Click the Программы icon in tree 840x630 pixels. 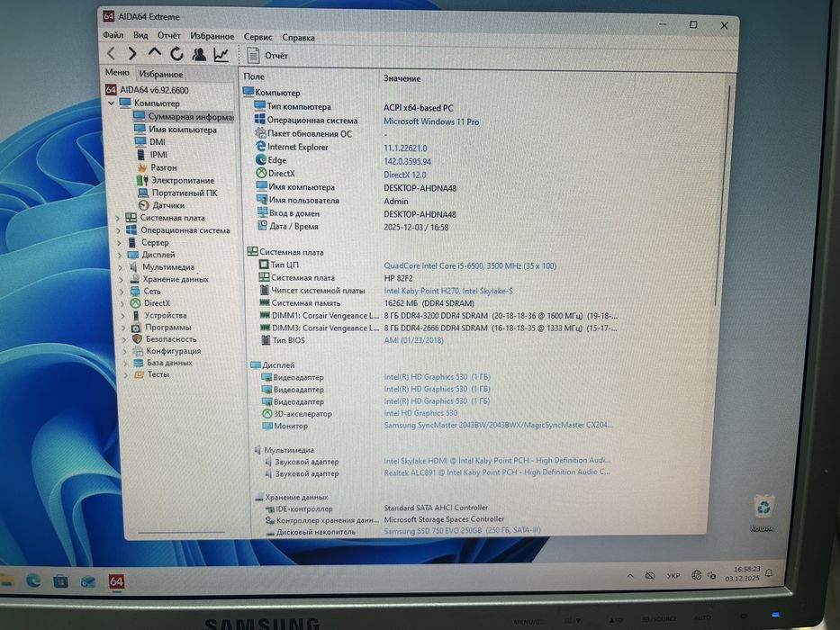pos(136,328)
